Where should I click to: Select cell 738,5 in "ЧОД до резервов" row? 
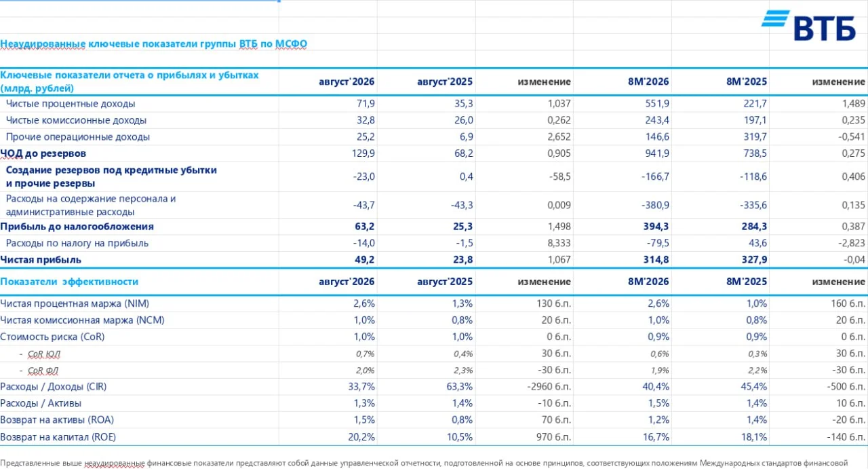[x=754, y=153]
